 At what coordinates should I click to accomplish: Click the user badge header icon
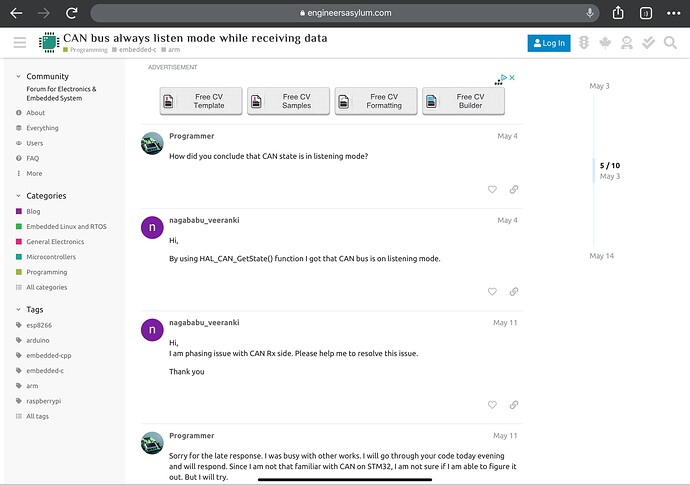click(x=627, y=43)
